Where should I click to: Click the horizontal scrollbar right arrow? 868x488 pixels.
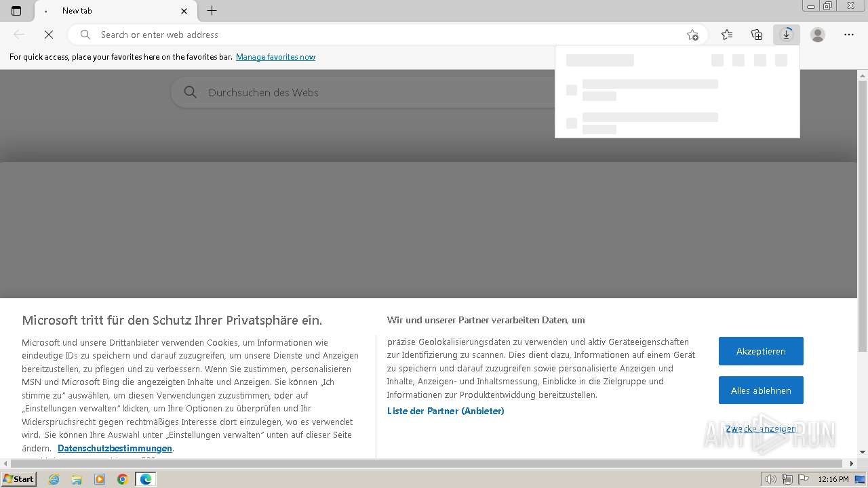pyautogui.click(x=852, y=464)
